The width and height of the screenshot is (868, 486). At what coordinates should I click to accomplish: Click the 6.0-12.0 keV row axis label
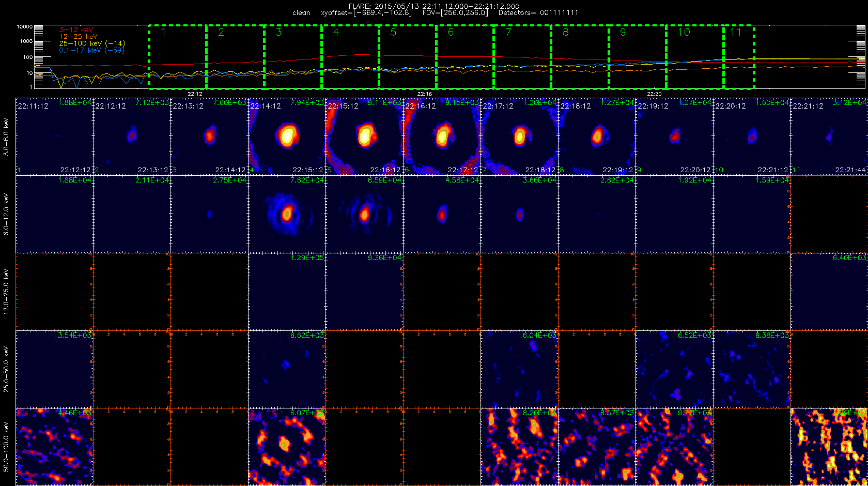pos(6,214)
